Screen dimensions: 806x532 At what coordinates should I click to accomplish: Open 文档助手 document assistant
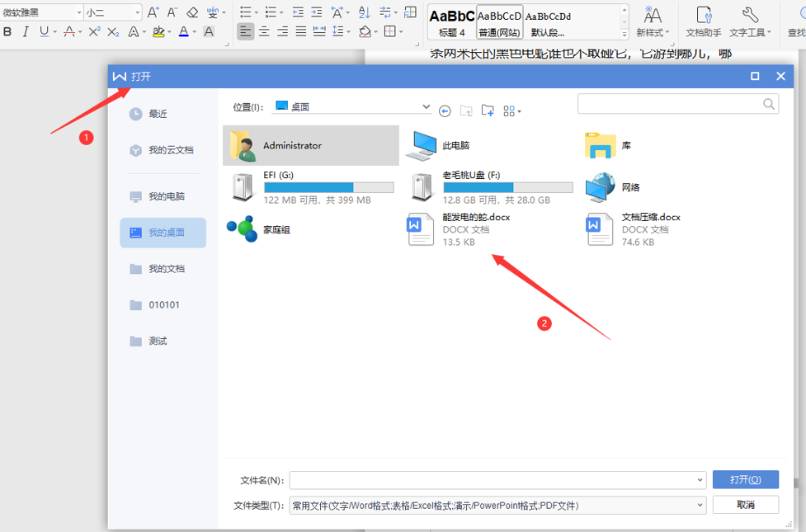[703, 22]
